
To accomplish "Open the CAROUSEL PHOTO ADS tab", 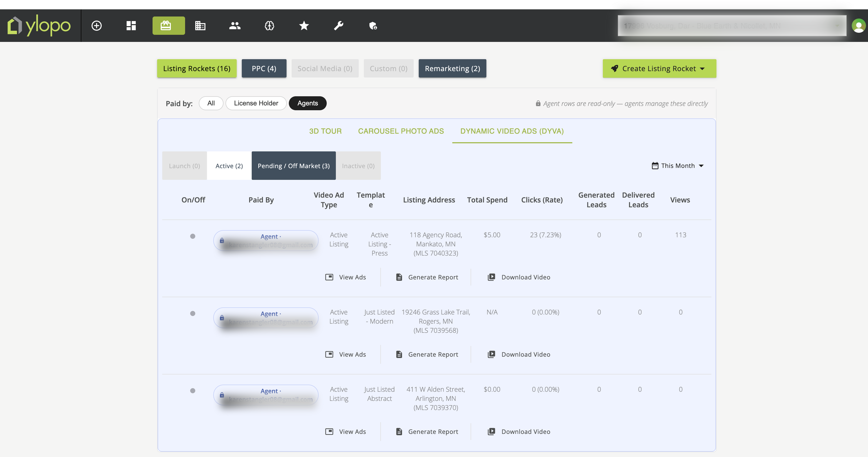I will pos(401,131).
